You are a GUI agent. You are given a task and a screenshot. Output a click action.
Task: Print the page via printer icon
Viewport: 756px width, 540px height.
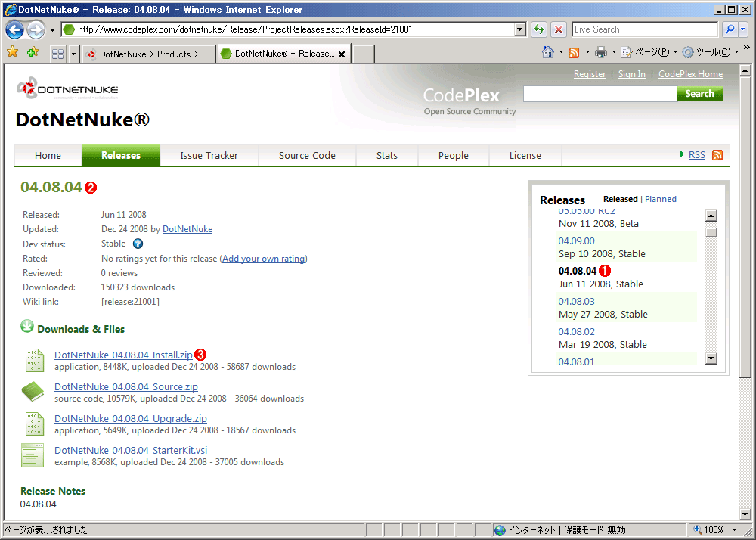[x=601, y=52]
